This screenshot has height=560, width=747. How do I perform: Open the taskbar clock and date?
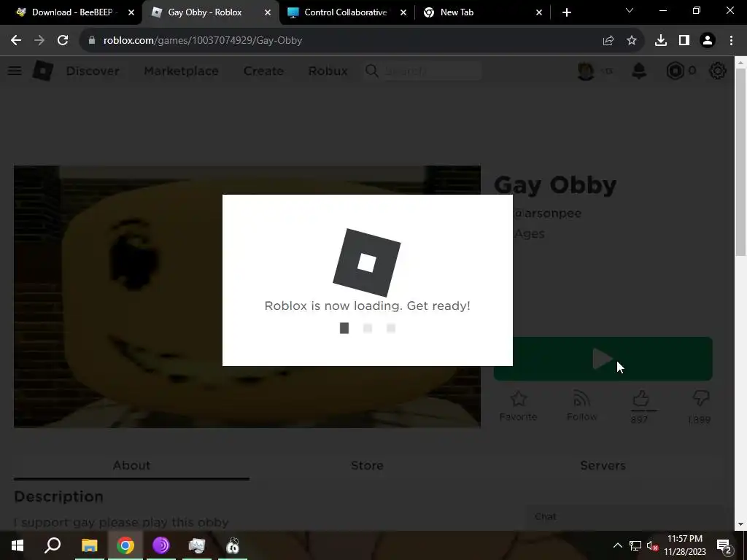(684, 545)
